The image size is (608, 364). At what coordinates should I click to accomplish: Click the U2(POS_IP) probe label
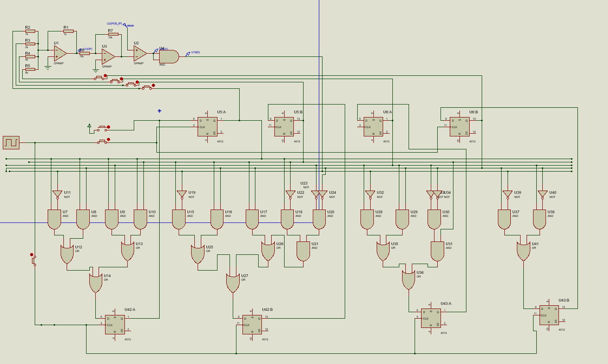click(x=114, y=23)
